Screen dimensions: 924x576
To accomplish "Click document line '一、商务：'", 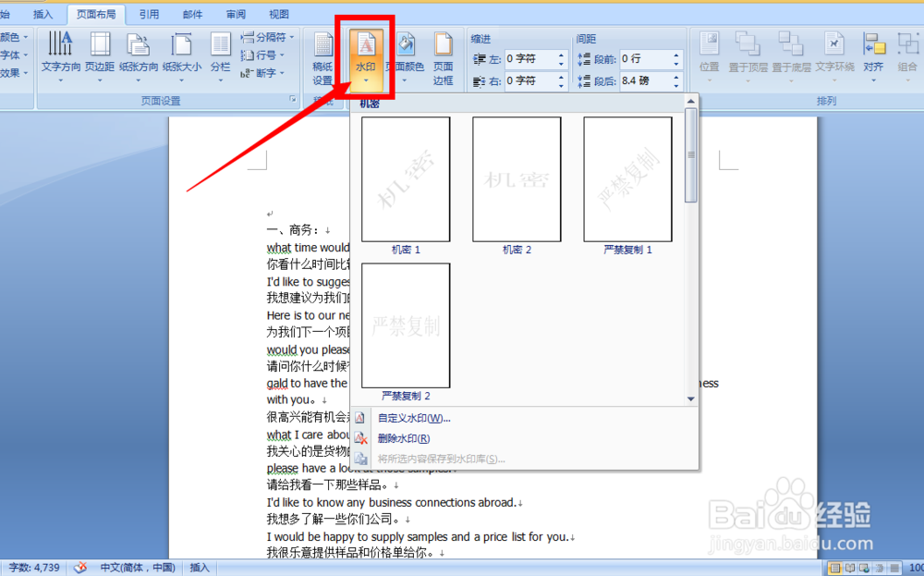I will (293, 230).
